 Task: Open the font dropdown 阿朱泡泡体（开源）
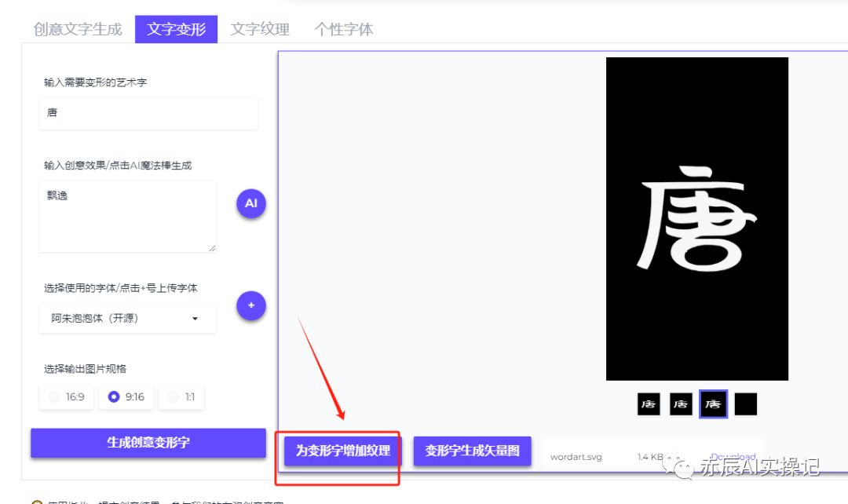click(x=128, y=319)
